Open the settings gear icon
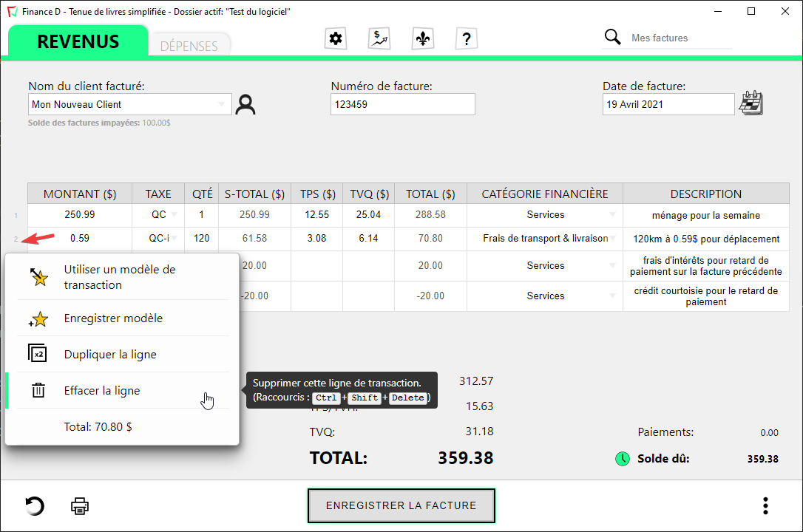This screenshot has width=803, height=532. (x=336, y=38)
